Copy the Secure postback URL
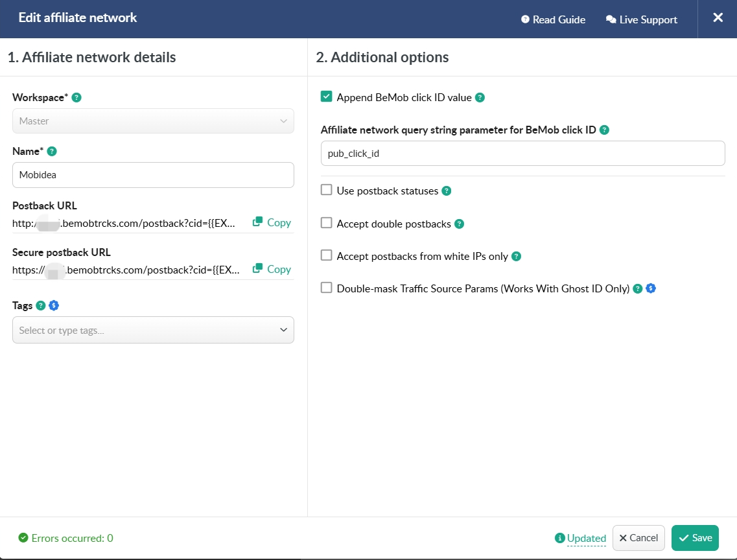This screenshot has height=560, width=737. coord(272,269)
